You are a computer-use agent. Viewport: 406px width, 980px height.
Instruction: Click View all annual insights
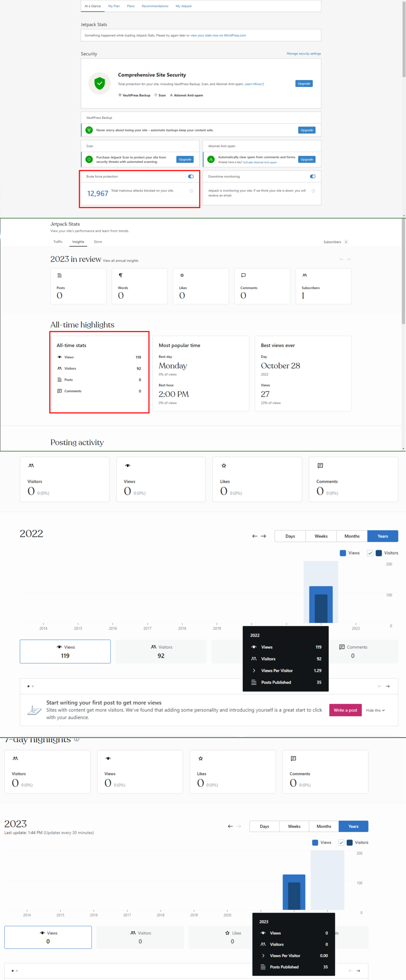coord(121,261)
